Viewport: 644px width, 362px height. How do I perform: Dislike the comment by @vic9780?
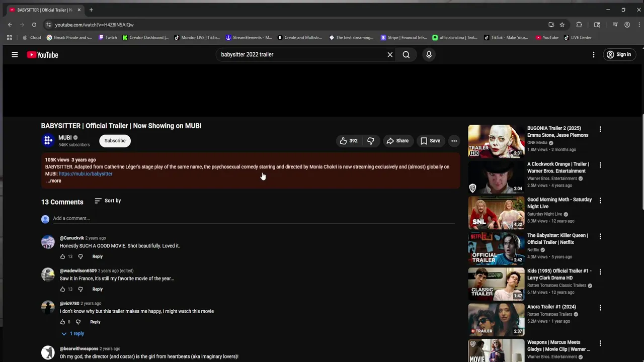pos(78,322)
